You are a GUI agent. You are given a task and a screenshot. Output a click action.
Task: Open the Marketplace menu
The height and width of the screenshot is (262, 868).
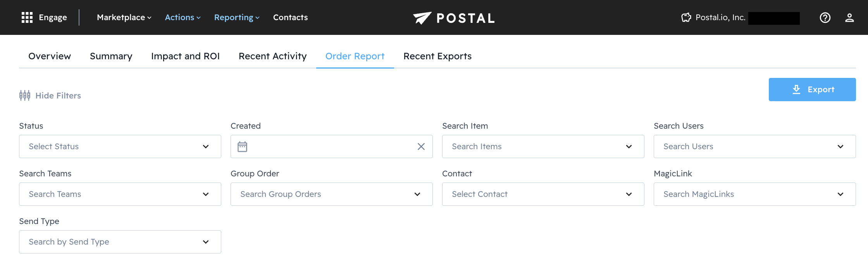pyautogui.click(x=124, y=17)
